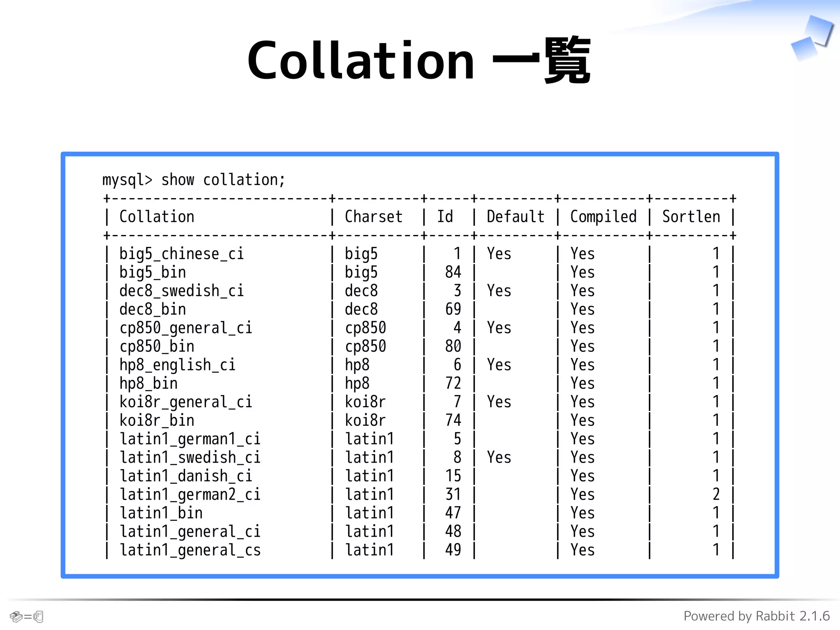Select the latin1_swedish_ci collation name
Viewport: 840px width, 630px height.
click(190, 458)
